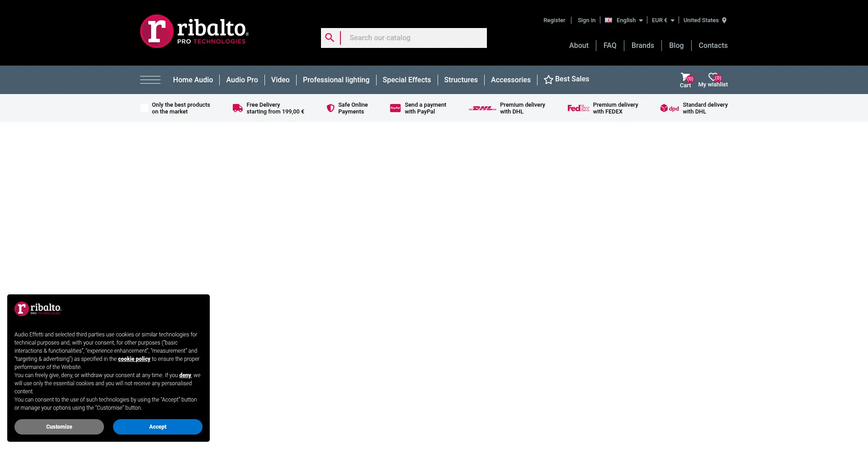Image resolution: width=868 pixels, height=449 pixels.
Task: Expand the EUR € currency dropdown
Action: (663, 20)
